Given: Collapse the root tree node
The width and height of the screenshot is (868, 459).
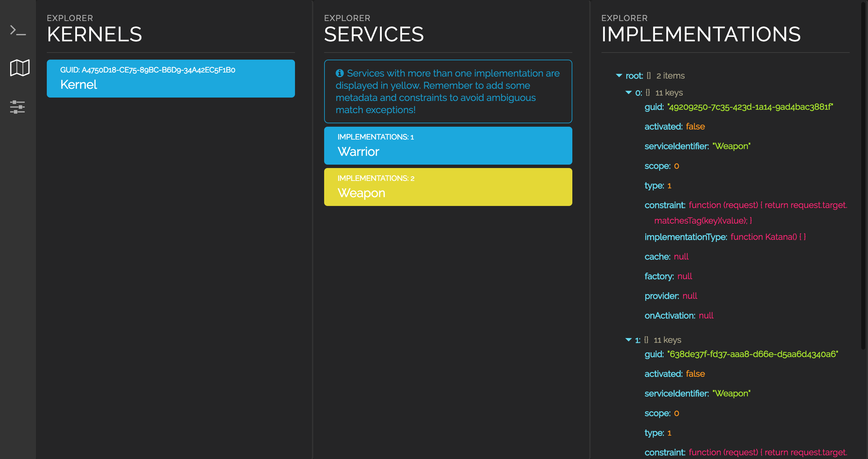Looking at the screenshot, I should click(x=619, y=76).
